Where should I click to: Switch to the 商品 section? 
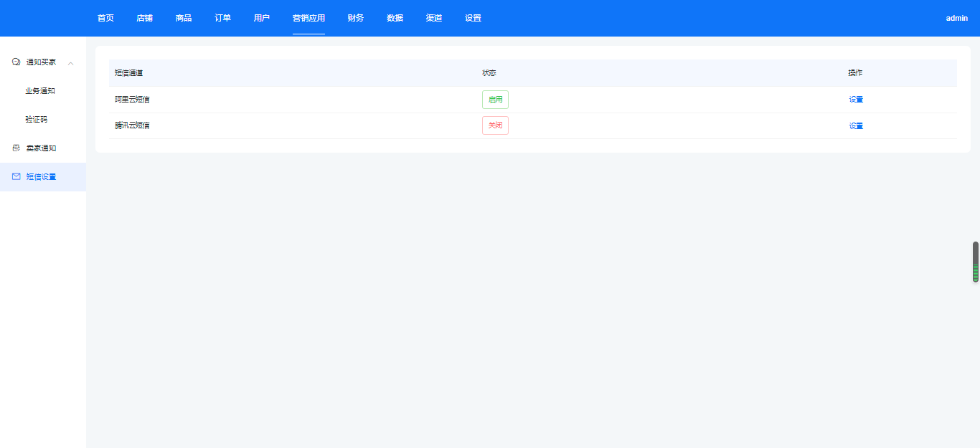(184, 18)
